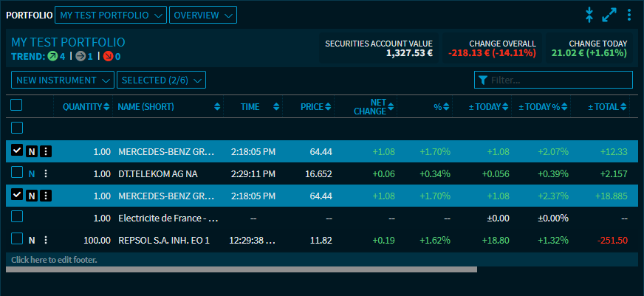Toggle the select-all checkbox in table header
The width and height of the screenshot is (644, 296).
17,106
